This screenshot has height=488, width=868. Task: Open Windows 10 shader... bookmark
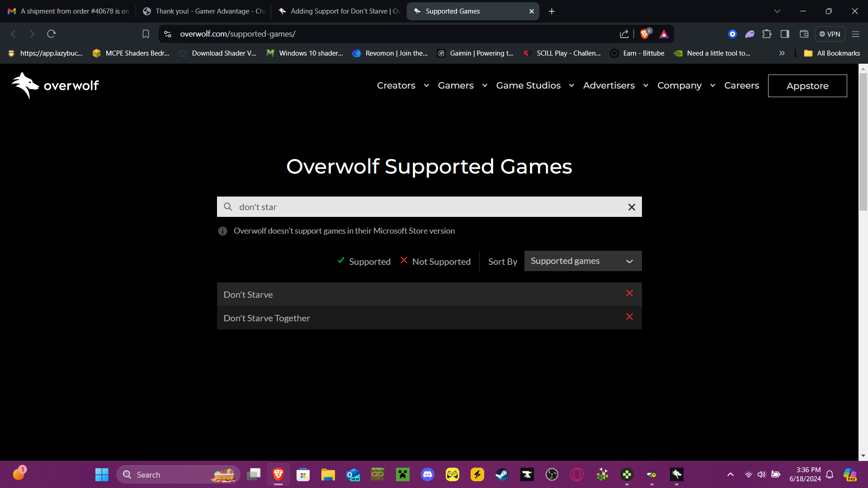[x=305, y=53]
